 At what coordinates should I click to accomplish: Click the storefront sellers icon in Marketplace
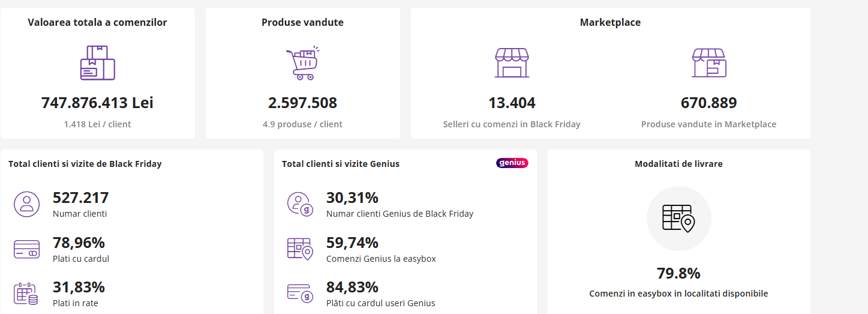point(512,63)
